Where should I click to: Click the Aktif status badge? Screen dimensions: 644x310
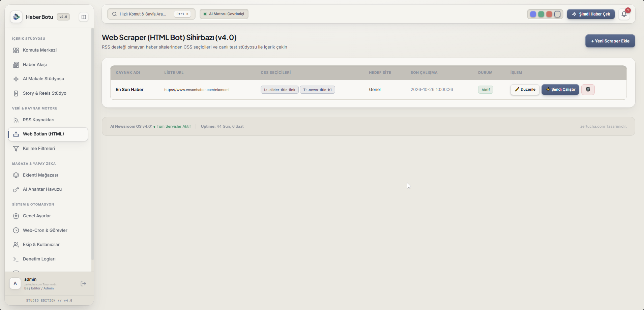(486, 90)
